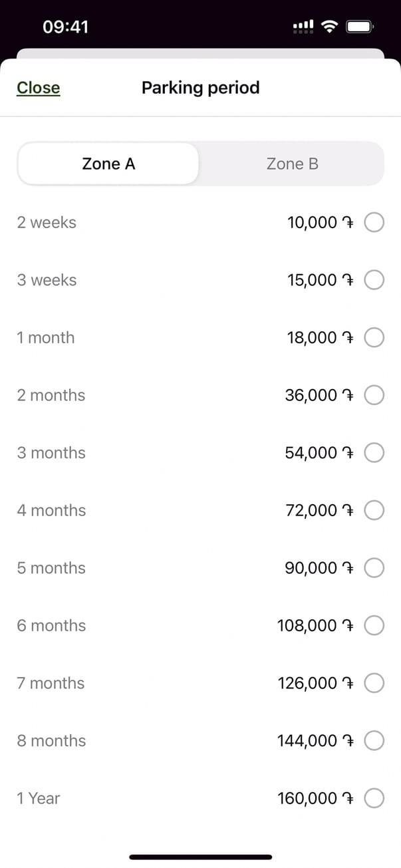Viewport: 401px width, 868px height.
Task: Pick the 2 months radio option
Action: click(x=374, y=396)
